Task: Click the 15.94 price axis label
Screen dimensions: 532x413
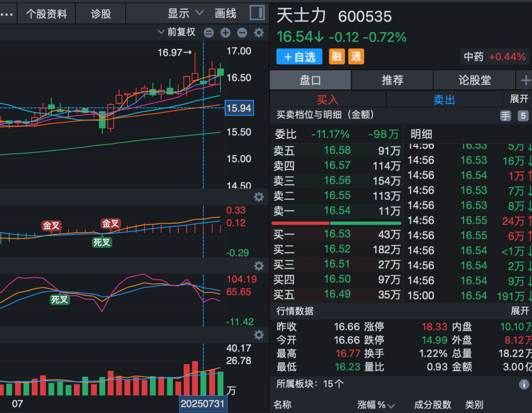Action: tap(239, 108)
